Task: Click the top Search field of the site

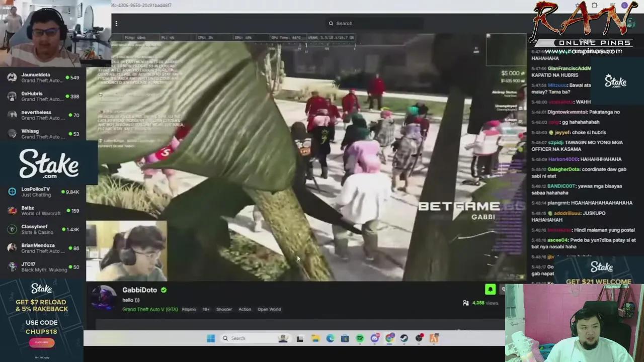Action: [x=375, y=23]
